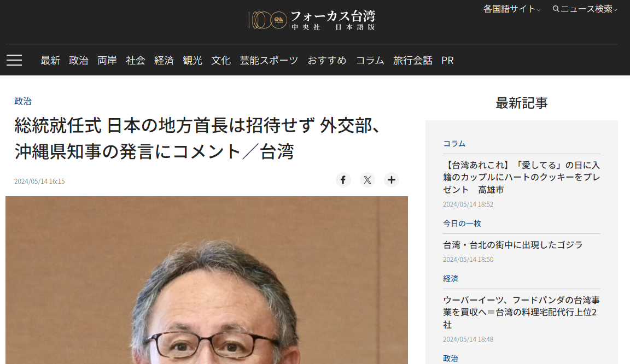Screen dimensions: 630x364
Task: Open the PR menu item
Action: [x=447, y=60]
